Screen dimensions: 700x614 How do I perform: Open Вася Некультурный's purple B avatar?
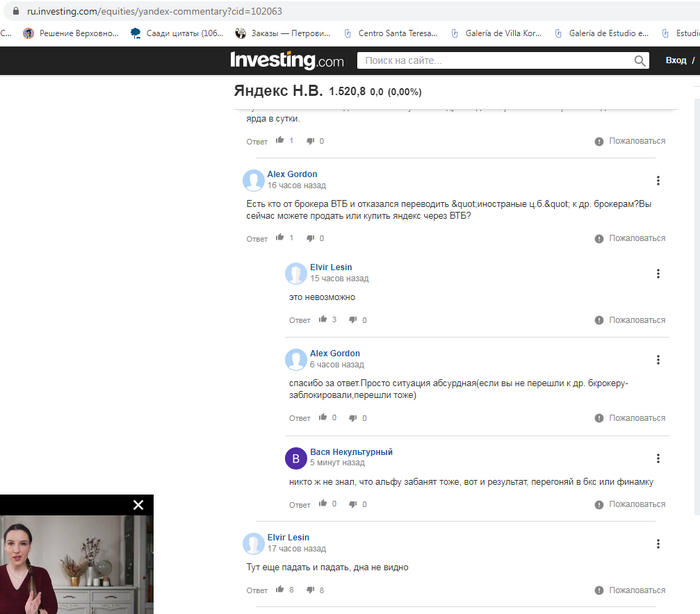point(296,458)
